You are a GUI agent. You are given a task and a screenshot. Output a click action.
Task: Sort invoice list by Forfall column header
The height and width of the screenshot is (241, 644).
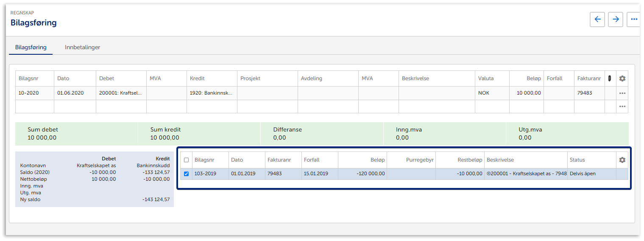(x=312, y=160)
